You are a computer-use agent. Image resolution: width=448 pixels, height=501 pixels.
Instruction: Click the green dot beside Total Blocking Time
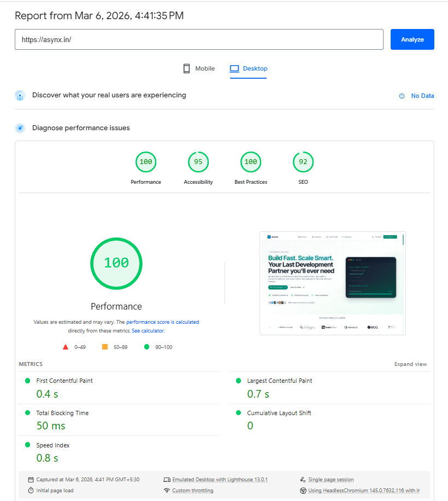pyautogui.click(x=27, y=412)
